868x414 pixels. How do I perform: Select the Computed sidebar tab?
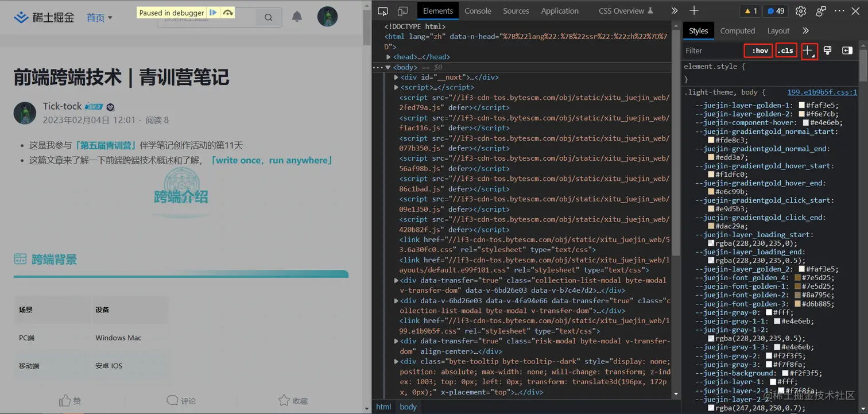(738, 31)
